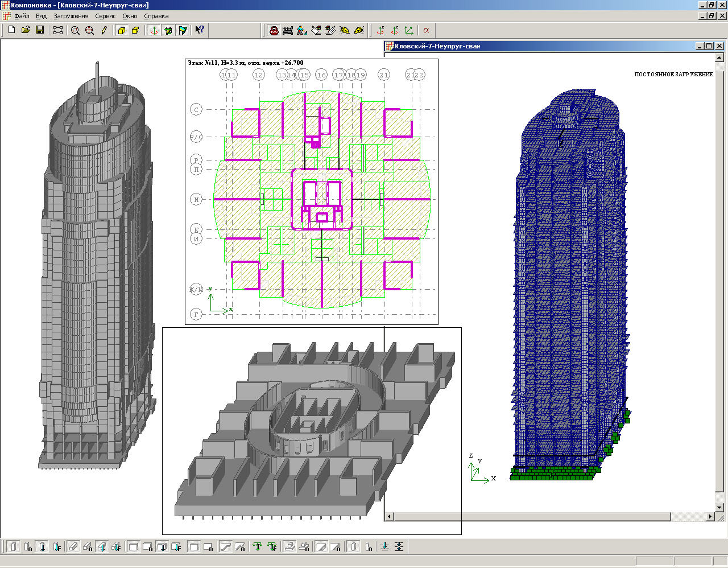
Task: Click the first red anchor coordinate icon
Action: point(380,30)
